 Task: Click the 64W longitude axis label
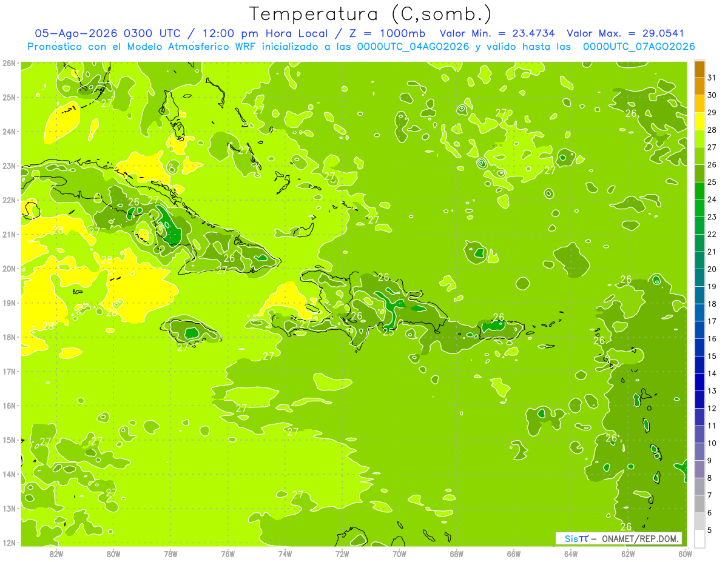pyautogui.click(x=571, y=554)
